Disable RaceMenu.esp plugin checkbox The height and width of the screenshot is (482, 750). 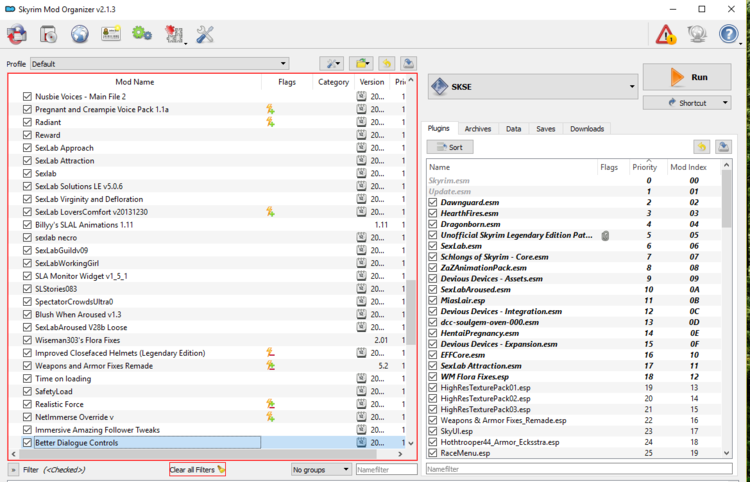tap(433, 453)
